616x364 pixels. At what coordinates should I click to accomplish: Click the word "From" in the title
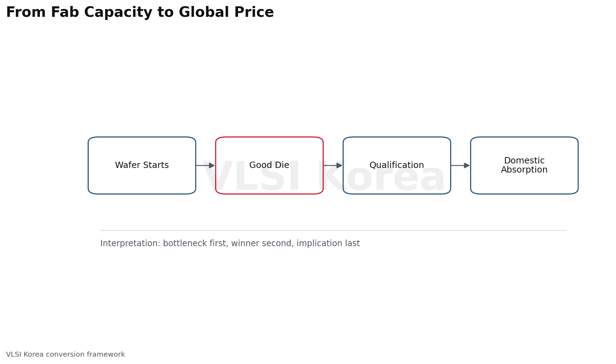point(26,13)
